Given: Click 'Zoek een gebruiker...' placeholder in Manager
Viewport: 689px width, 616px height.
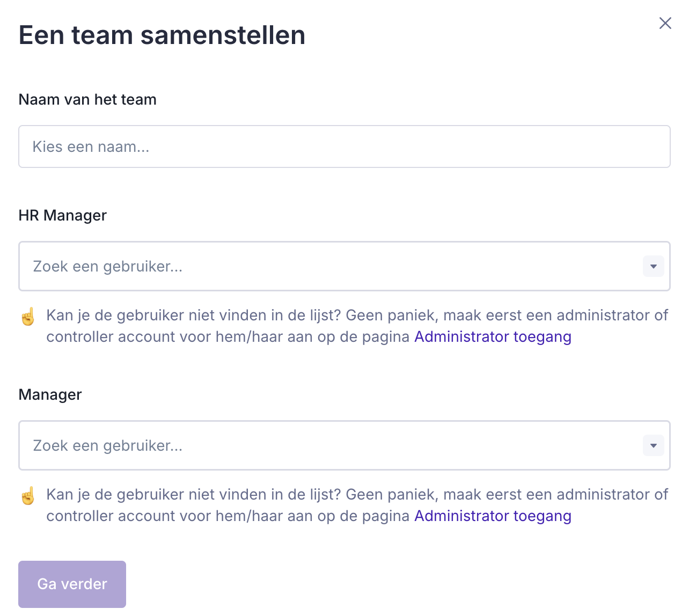Looking at the screenshot, I should click(x=108, y=446).
